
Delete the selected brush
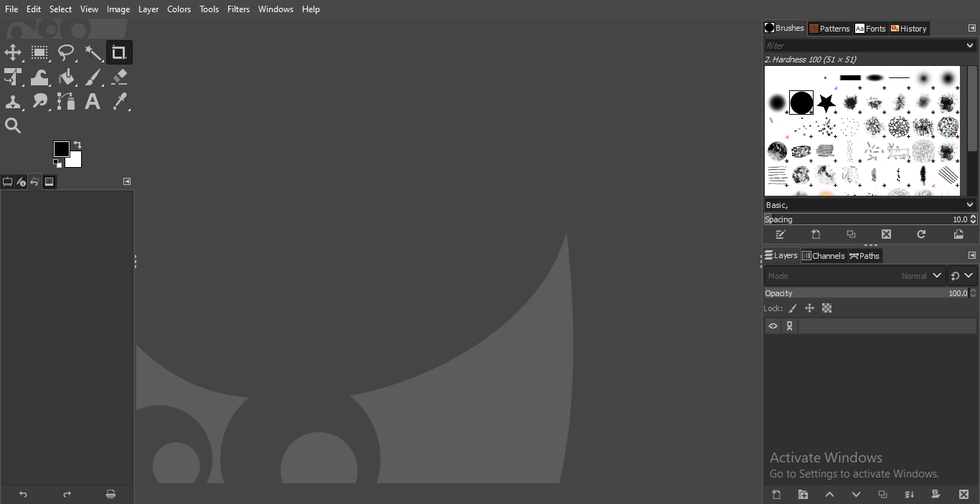pyautogui.click(x=886, y=234)
